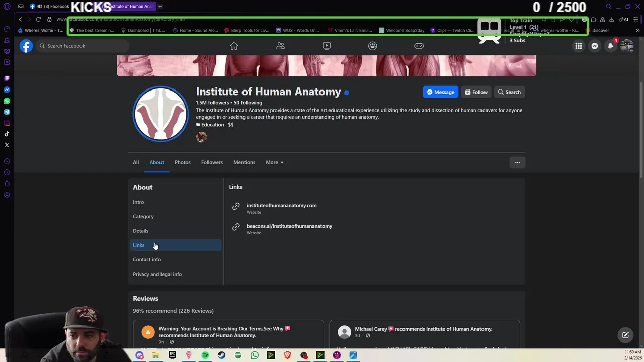Switch to the (3) Facebook browser tab
Viewport: 644px width, 362px height.
[50, 6]
